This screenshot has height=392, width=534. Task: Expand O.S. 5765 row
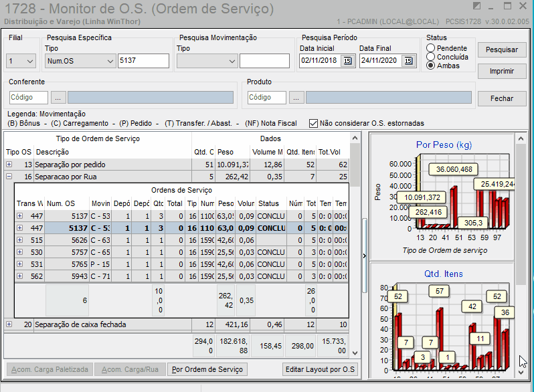click(20, 264)
